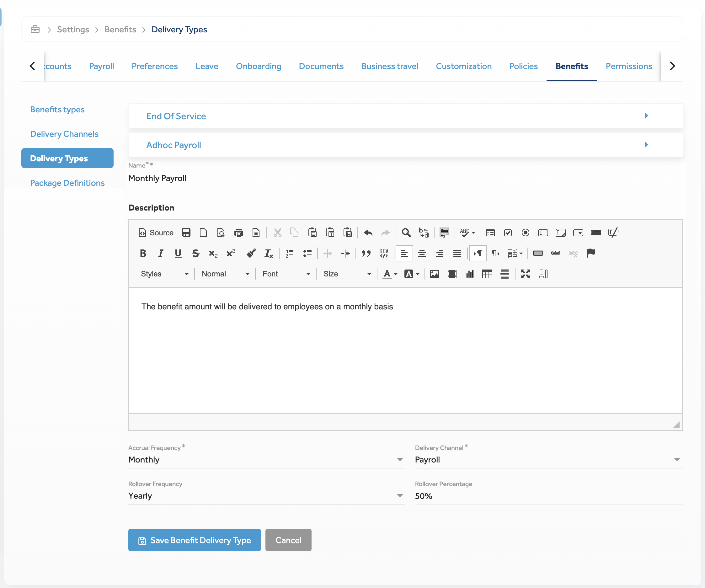Click the Cancel button
This screenshot has width=705, height=588.
[288, 540]
